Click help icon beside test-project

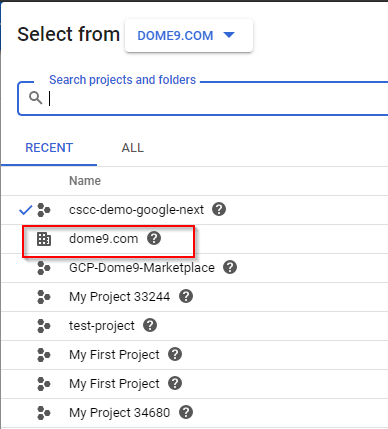coord(150,325)
